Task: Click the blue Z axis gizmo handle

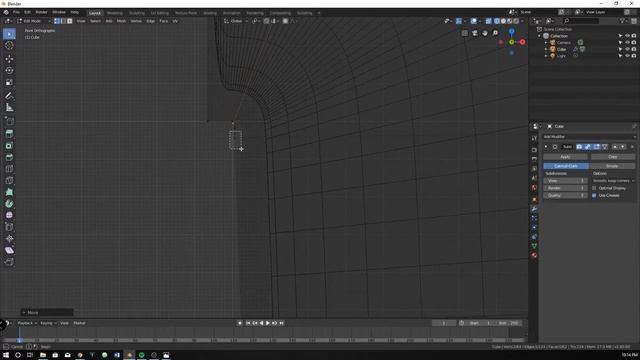Action: pos(511,31)
